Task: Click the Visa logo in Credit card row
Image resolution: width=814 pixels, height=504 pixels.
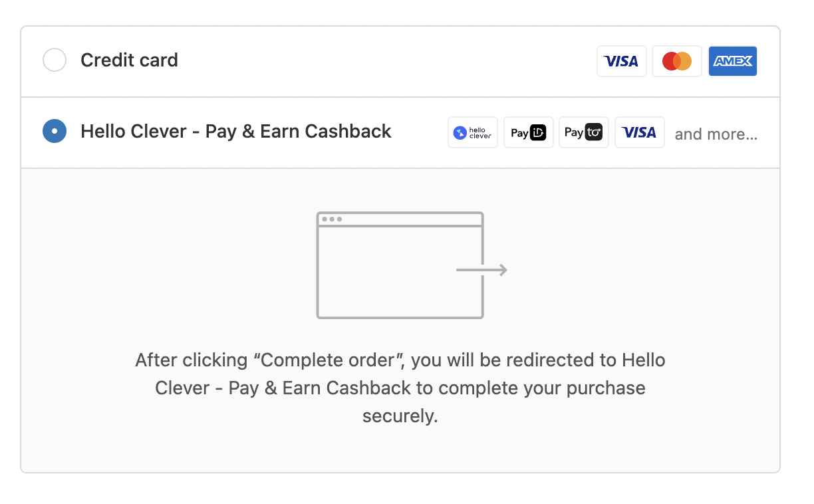Action: [621, 62]
